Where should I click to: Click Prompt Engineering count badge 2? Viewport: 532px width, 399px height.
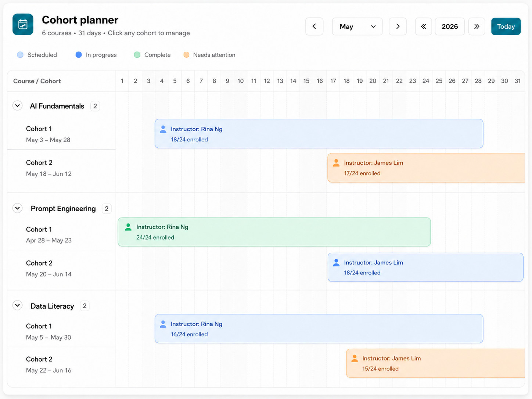pyautogui.click(x=107, y=209)
